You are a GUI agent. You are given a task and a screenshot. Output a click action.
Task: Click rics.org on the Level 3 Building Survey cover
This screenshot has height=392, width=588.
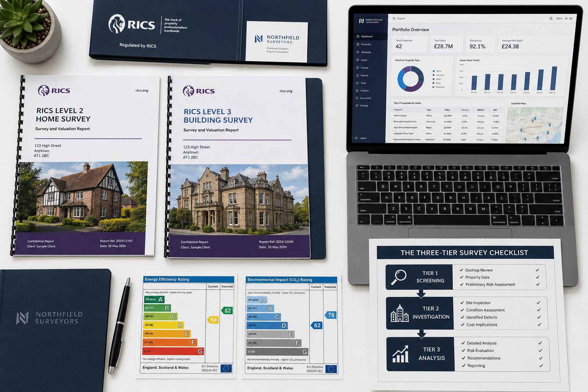point(286,91)
